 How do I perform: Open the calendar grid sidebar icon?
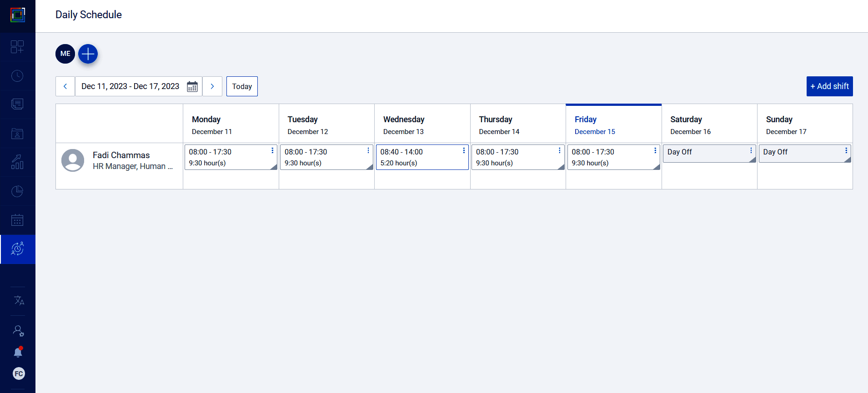(x=17, y=220)
